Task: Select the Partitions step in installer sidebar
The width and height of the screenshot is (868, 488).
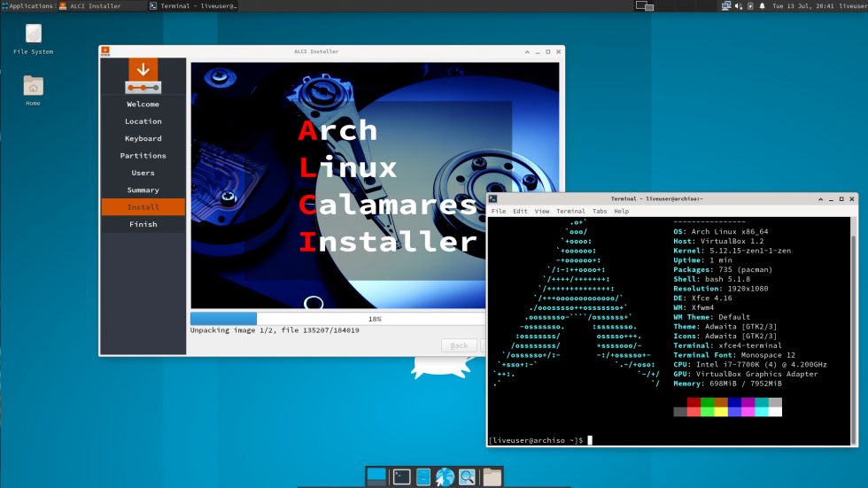Action: click(143, 156)
